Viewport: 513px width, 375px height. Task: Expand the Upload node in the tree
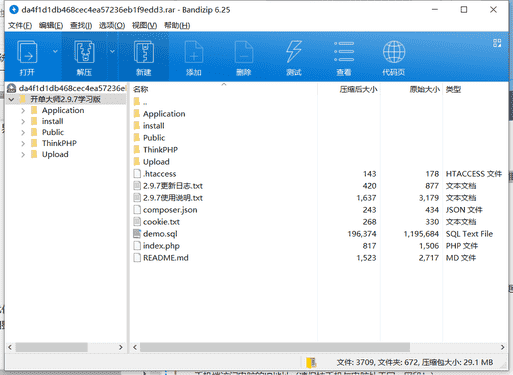tap(23, 154)
